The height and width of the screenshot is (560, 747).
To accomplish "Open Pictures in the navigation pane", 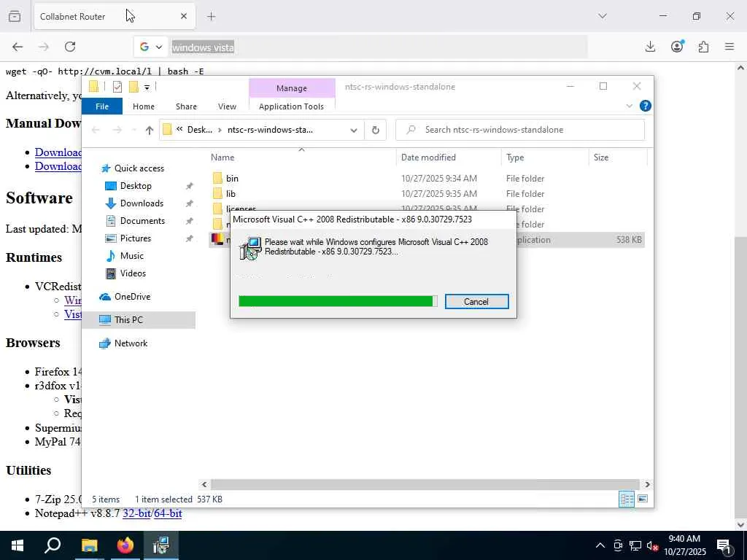I will coord(135,238).
